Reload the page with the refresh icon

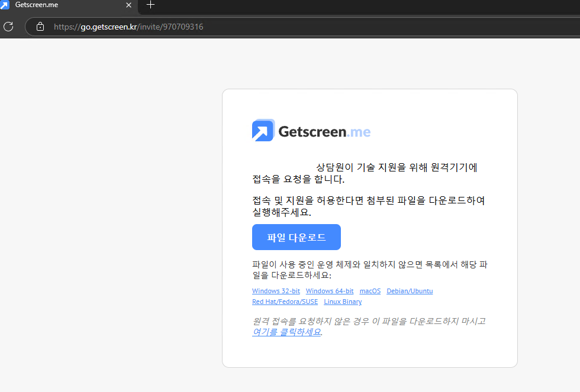coord(8,27)
